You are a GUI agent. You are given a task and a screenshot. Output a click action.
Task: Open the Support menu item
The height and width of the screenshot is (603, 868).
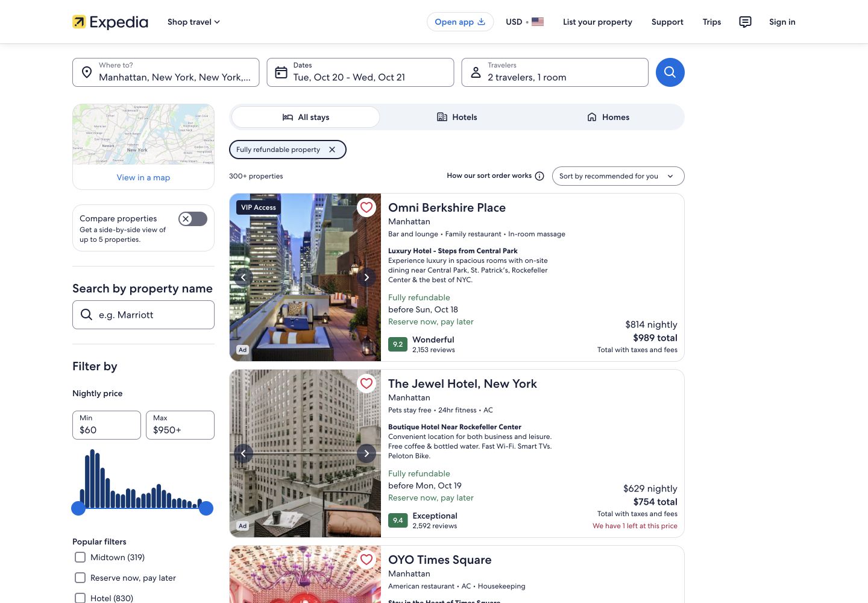pyautogui.click(x=667, y=22)
